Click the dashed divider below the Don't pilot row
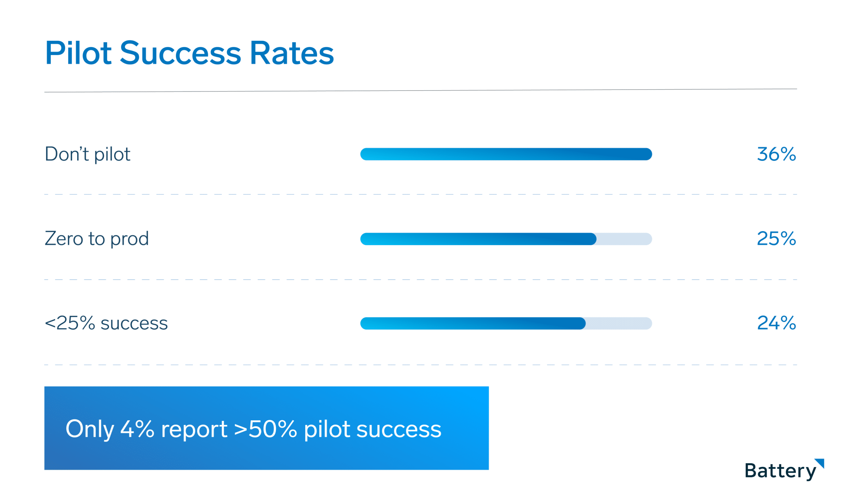The height and width of the screenshot is (504, 841). pyautogui.click(x=420, y=195)
